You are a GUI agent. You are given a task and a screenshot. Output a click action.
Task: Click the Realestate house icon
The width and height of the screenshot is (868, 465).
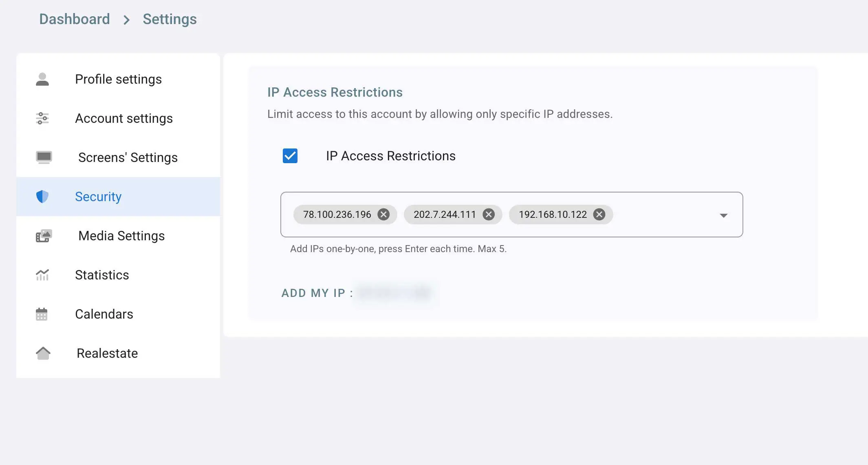coord(43,353)
